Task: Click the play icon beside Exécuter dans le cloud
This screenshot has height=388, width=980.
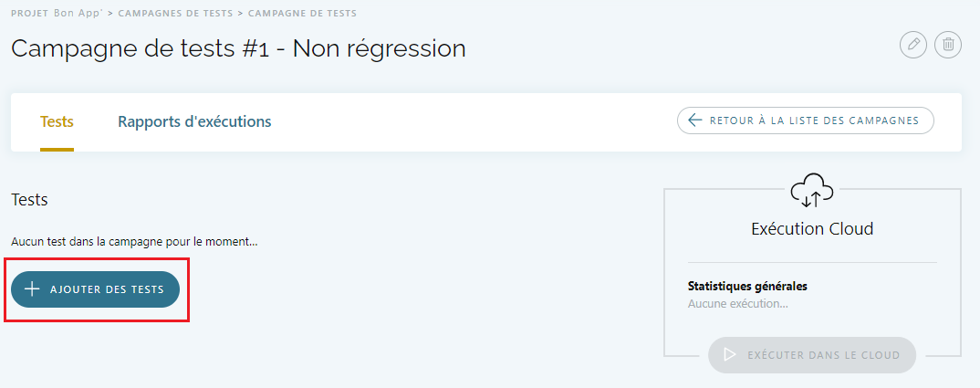Action: point(729,355)
